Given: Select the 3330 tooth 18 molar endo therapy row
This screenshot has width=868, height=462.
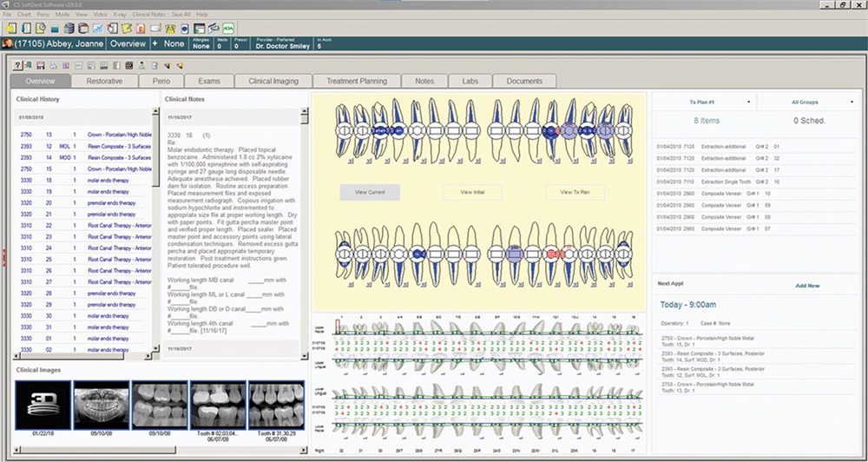Looking at the screenshot, I should pyautogui.click(x=83, y=180).
